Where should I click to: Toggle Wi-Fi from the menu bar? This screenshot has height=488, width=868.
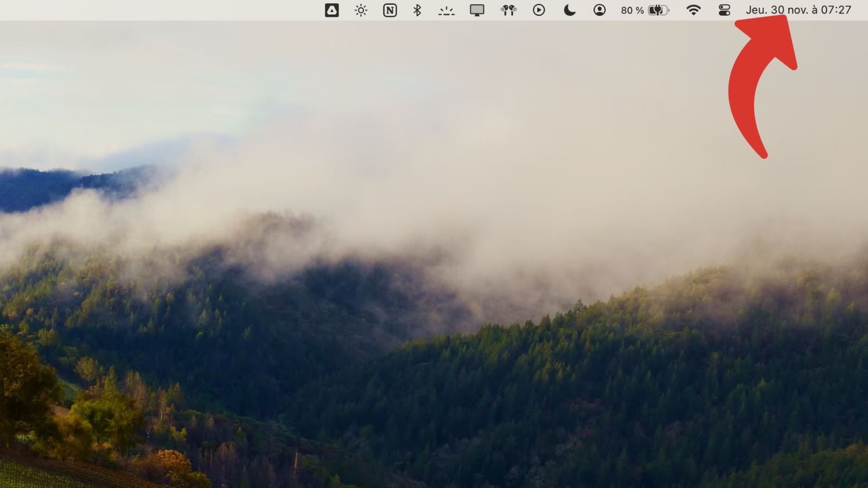click(694, 10)
